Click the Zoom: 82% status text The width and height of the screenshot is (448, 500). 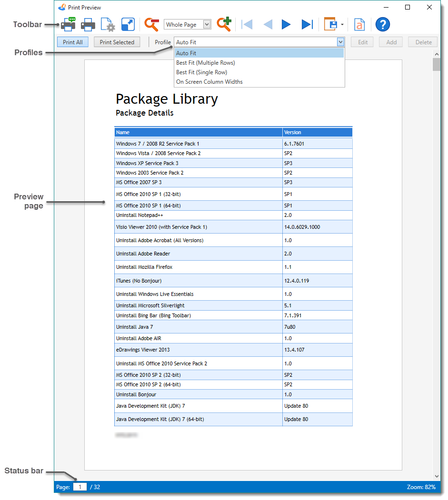click(x=421, y=487)
